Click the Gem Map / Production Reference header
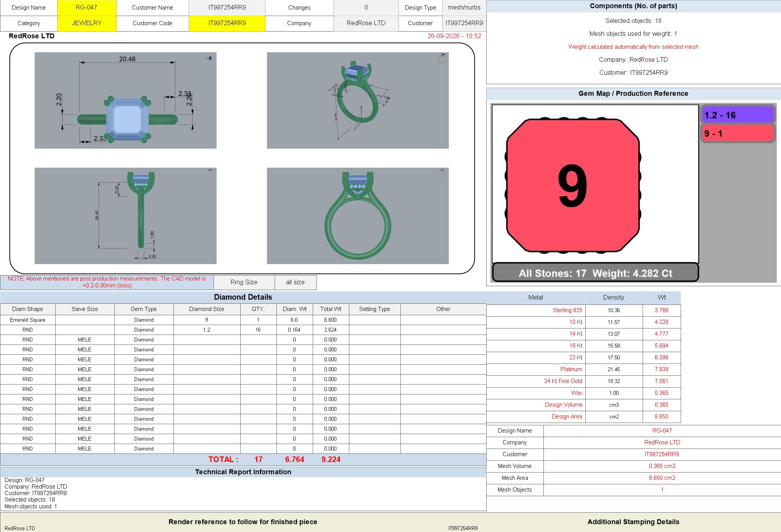 coord(633,94)
